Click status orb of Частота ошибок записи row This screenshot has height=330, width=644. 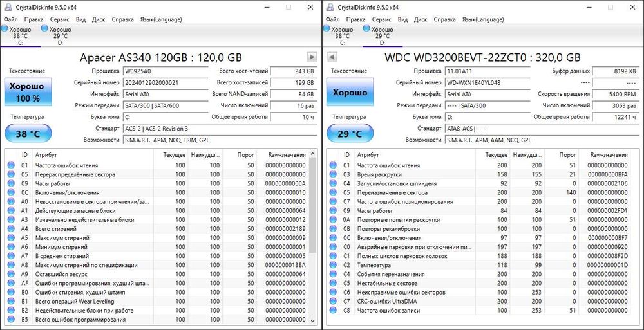click(x=333, y=310)
